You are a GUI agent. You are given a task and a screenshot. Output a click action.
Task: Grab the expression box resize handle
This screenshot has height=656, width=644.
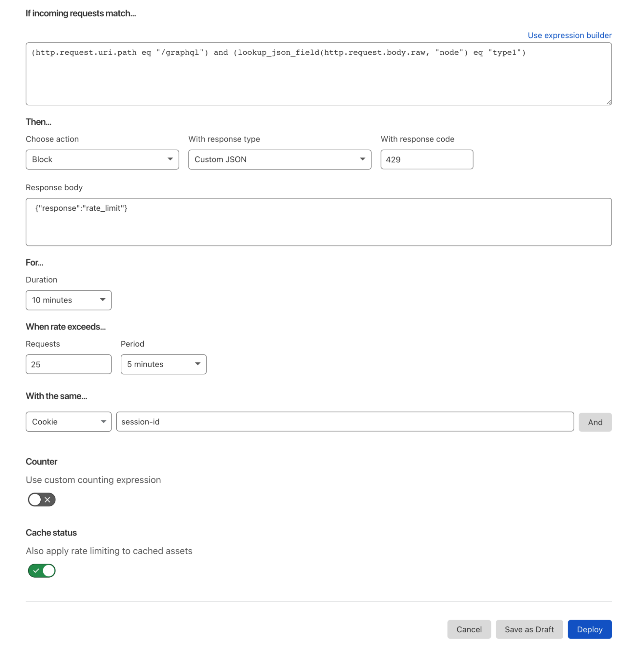click(x=609, y=102)
